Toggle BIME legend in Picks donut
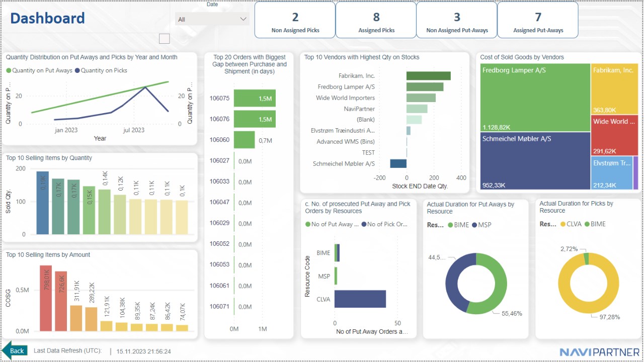644x362 pixels. [595, 224]
